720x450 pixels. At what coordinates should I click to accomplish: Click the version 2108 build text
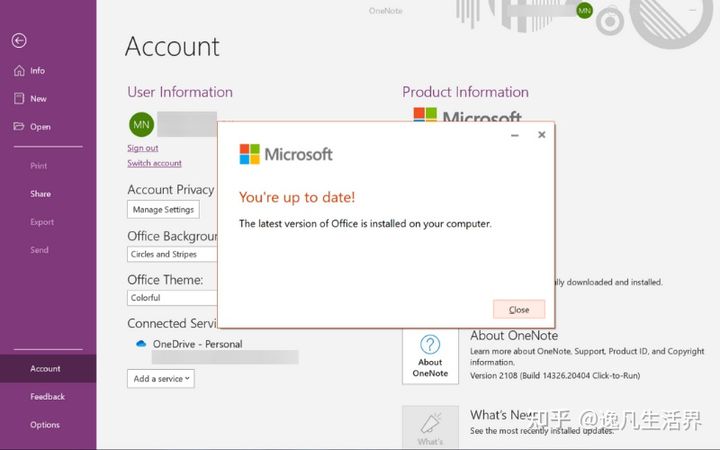click(555, 376)
